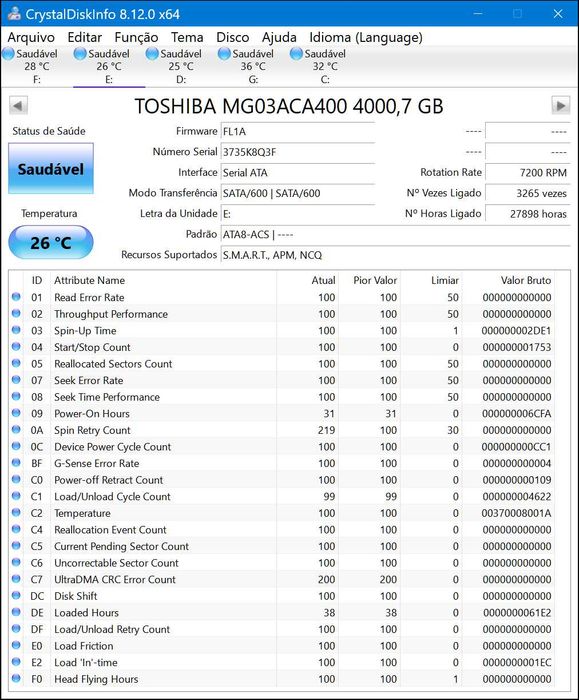Open the Tema menu
Screen dimensions: 579x700
(187, 38)
